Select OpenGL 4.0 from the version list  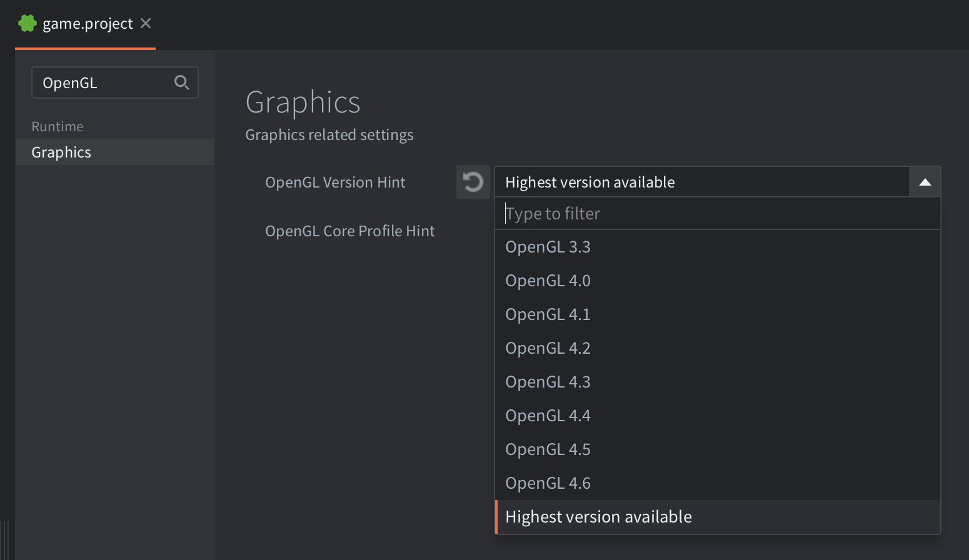click(x=548, y=280)
